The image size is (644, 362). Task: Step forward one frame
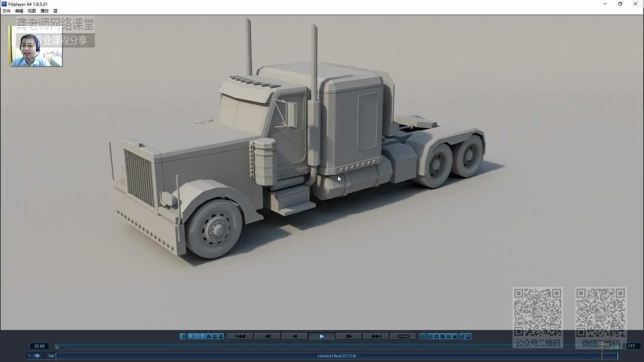coord(349,336)
